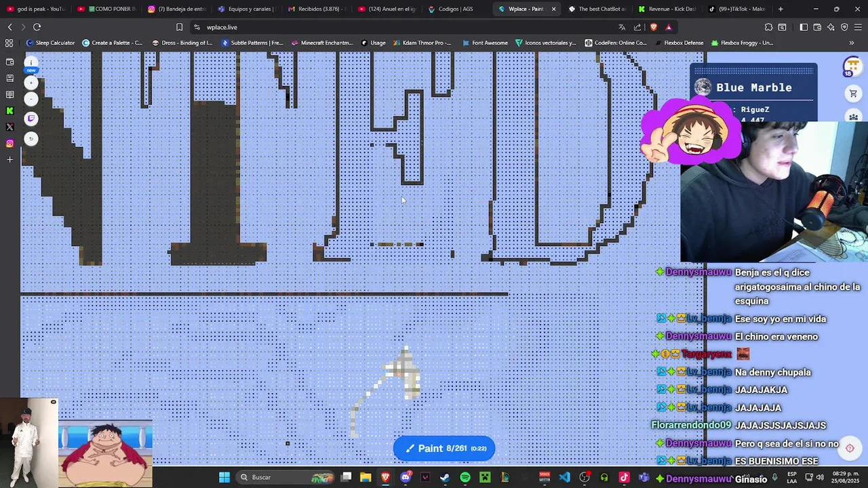
Task: Click the red locate target icon
Action: click(850, 448)
